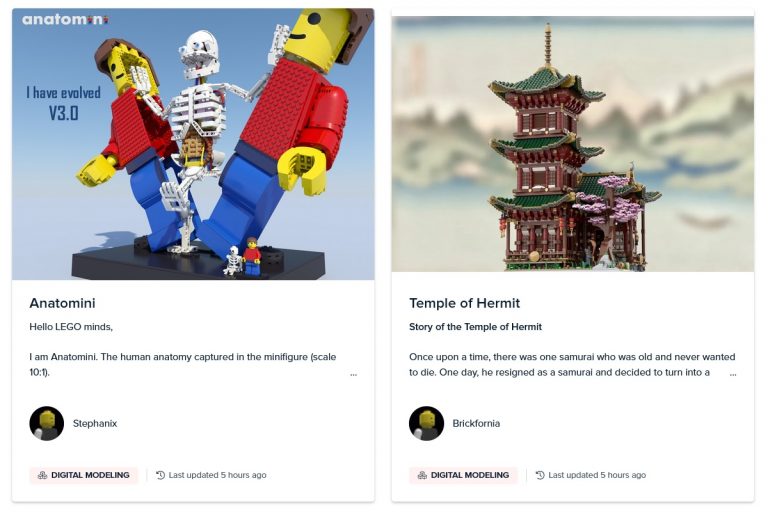Expand the Anatomini description ellipsis

pyautogui.click(x=354, y=374)
